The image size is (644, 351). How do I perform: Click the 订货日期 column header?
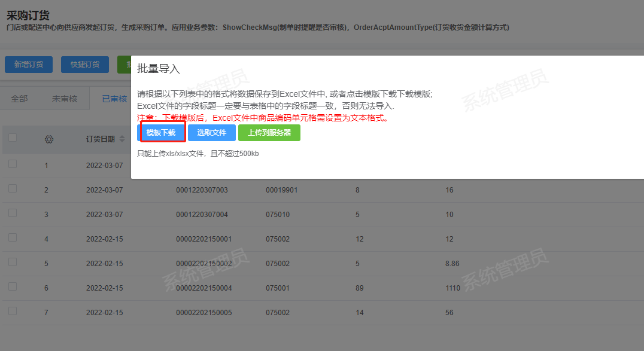(100, 139)
